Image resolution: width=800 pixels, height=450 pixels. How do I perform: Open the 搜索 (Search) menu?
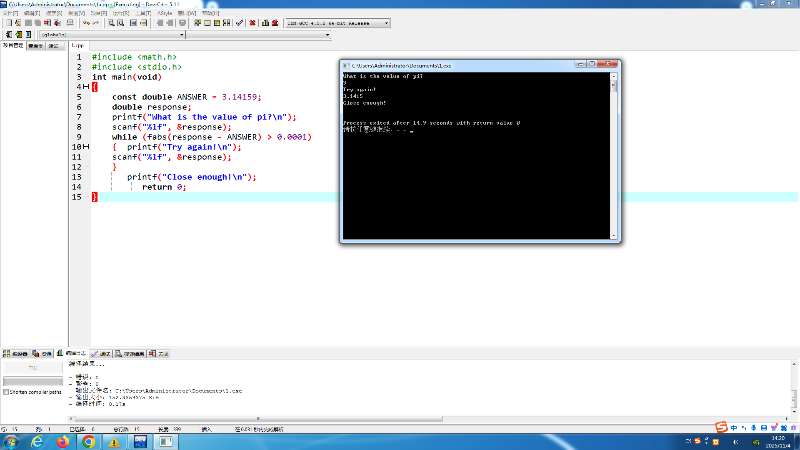coord(54,13)
